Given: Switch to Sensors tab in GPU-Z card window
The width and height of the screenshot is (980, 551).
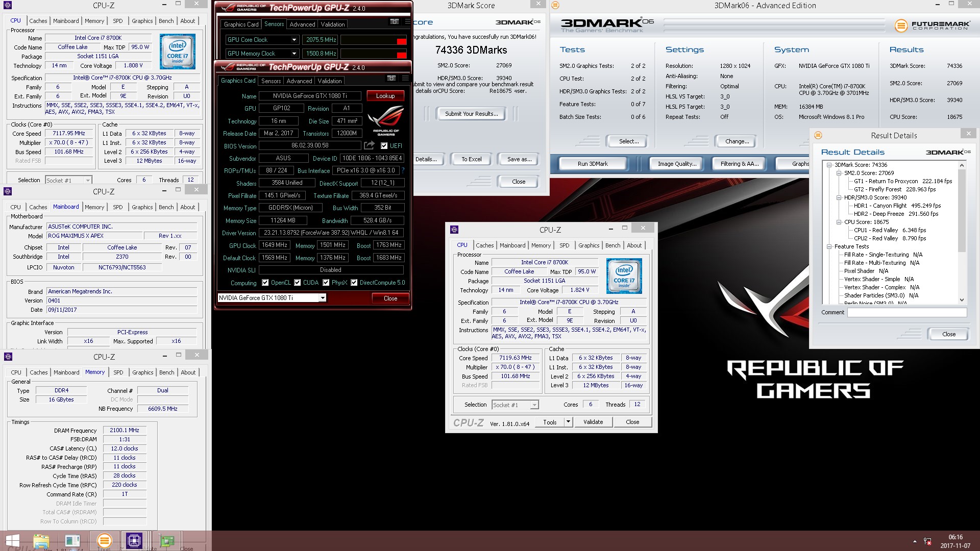Looking at the screenshot, I should tap(271, 81).
